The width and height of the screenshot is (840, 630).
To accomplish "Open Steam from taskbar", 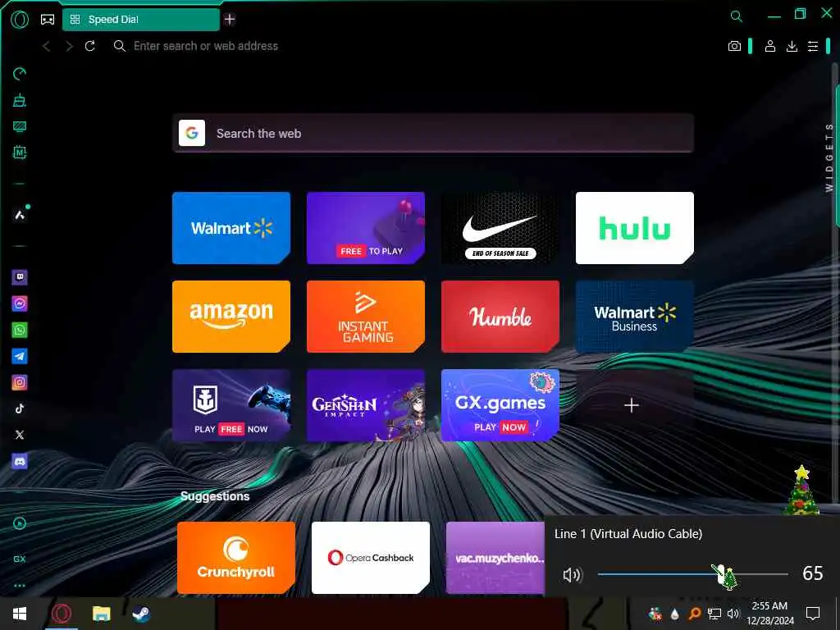I will coord(141,614).
